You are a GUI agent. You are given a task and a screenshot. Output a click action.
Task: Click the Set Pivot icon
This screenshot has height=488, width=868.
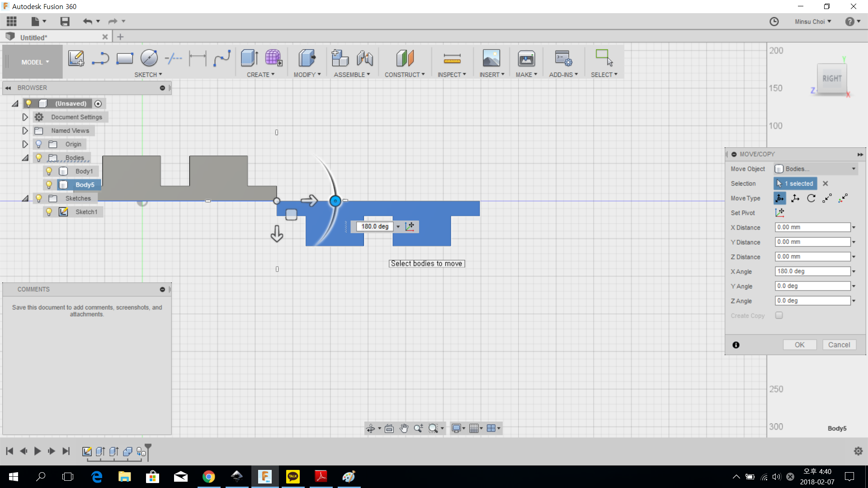coord(779,213)
